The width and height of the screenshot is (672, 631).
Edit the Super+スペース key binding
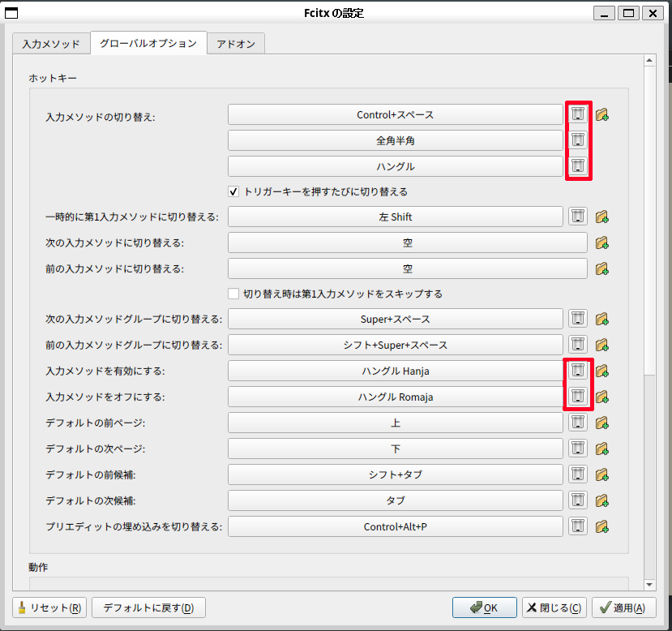[x=395, y=319]
